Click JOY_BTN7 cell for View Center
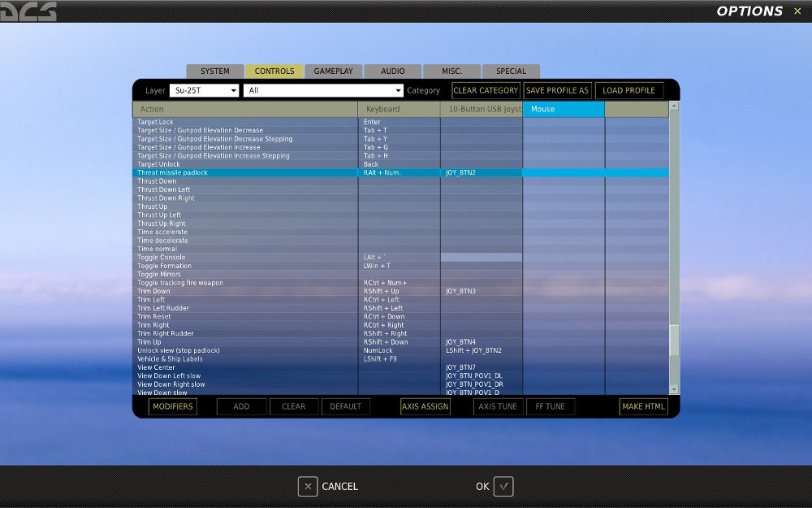812x508 pixels. tap(482, 367)
